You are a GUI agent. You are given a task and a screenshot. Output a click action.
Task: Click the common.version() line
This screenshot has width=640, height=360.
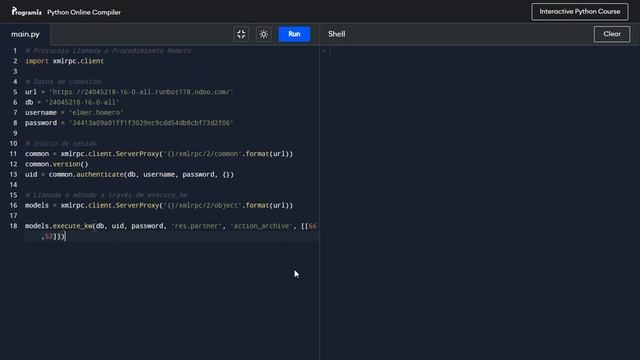click(x=56, y=164)
